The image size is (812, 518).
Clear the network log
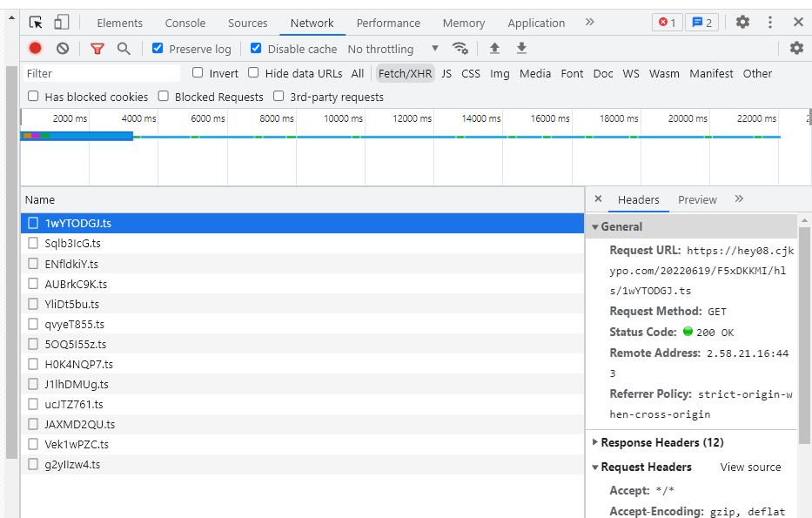(x=63, y=49)
